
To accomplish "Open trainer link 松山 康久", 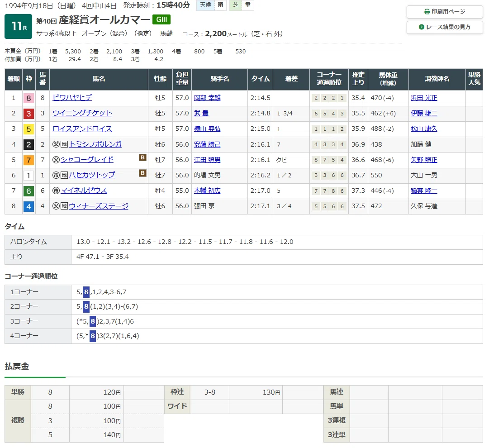I will [424, 129].
